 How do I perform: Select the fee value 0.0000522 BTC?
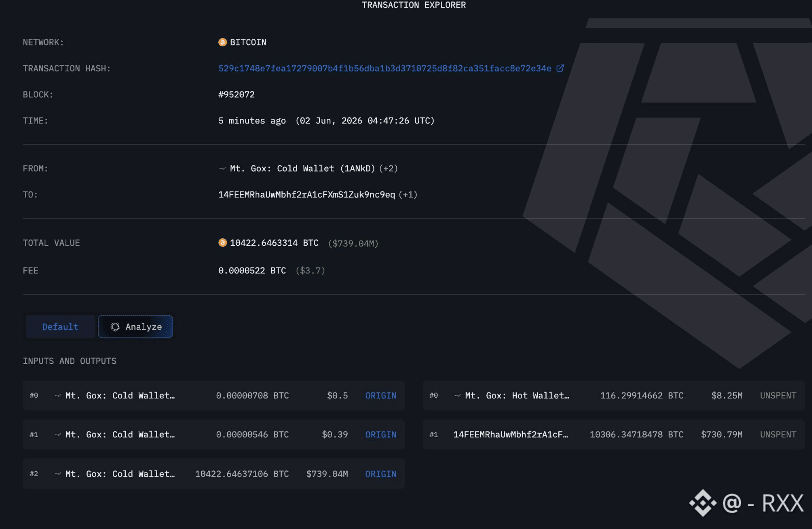pyautogui.click(x=252, y=270)
